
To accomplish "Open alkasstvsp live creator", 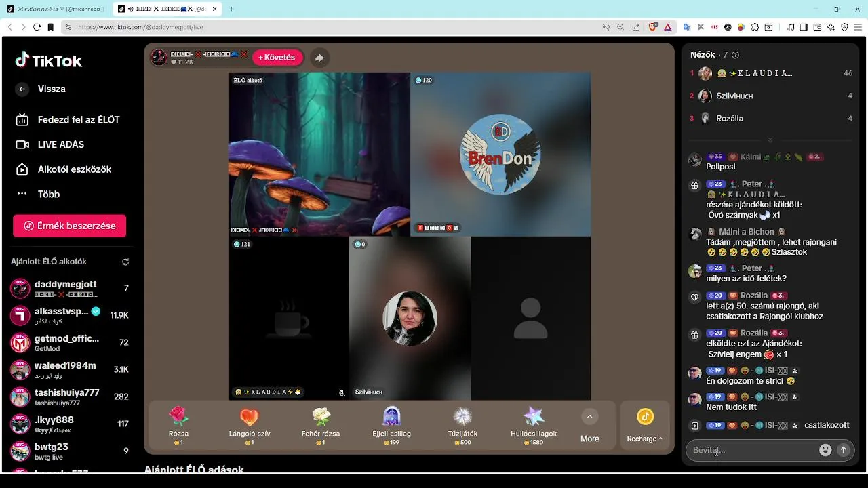I will (x=69, y=315).
